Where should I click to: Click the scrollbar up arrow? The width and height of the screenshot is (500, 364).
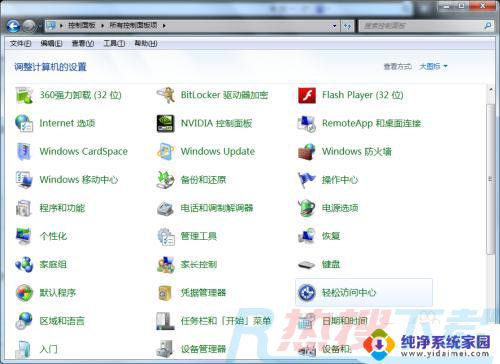[491, 90]
